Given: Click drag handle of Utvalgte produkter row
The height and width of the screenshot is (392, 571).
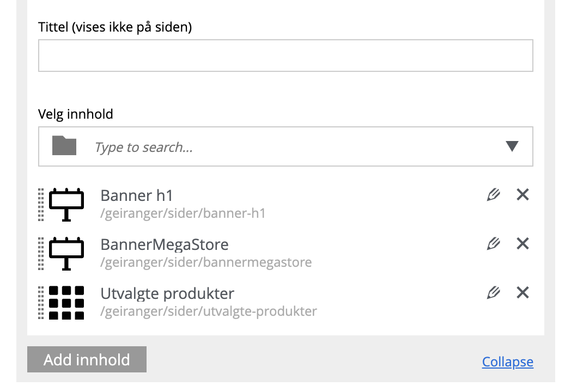Looking at the screenshot, I should tap(41, 303).
